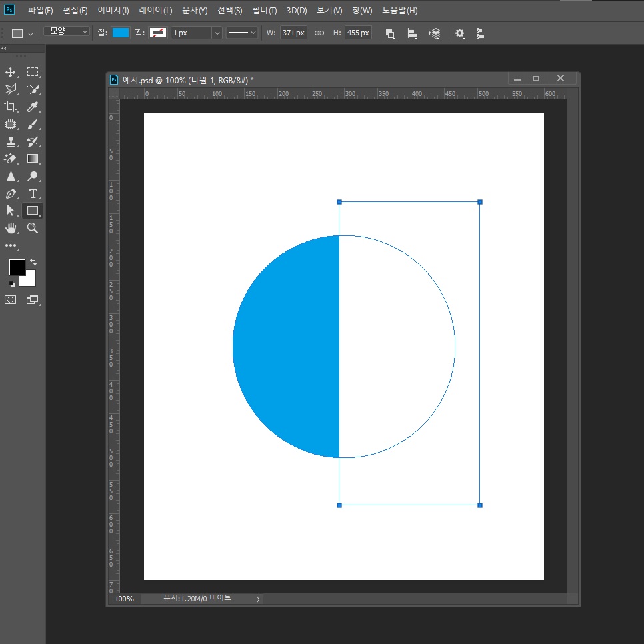Viewport: 644px width, 644px height.
Task: Swap foreground and background colors
Action: pos(33,261)
